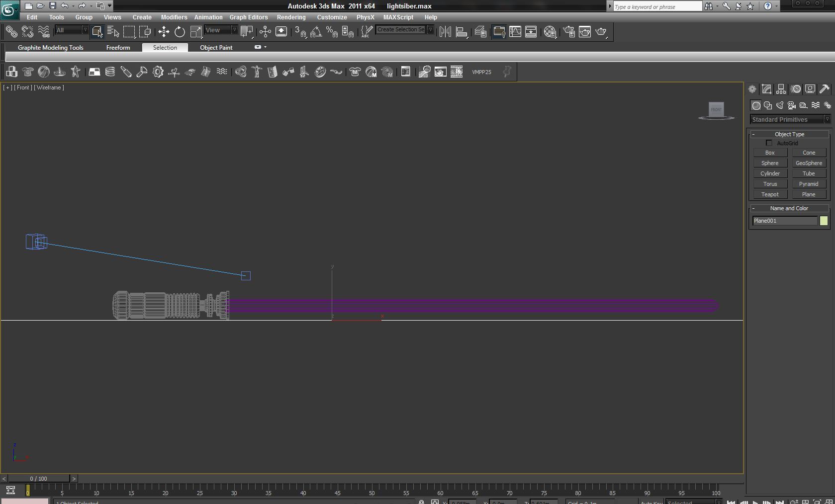
Task: Open the Schematic View
Action: [x=531, y=32]
